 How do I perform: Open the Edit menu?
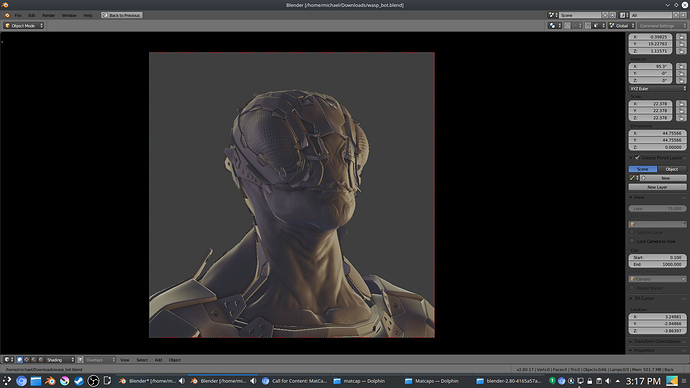pyautogui.click(x=32, y=15)
